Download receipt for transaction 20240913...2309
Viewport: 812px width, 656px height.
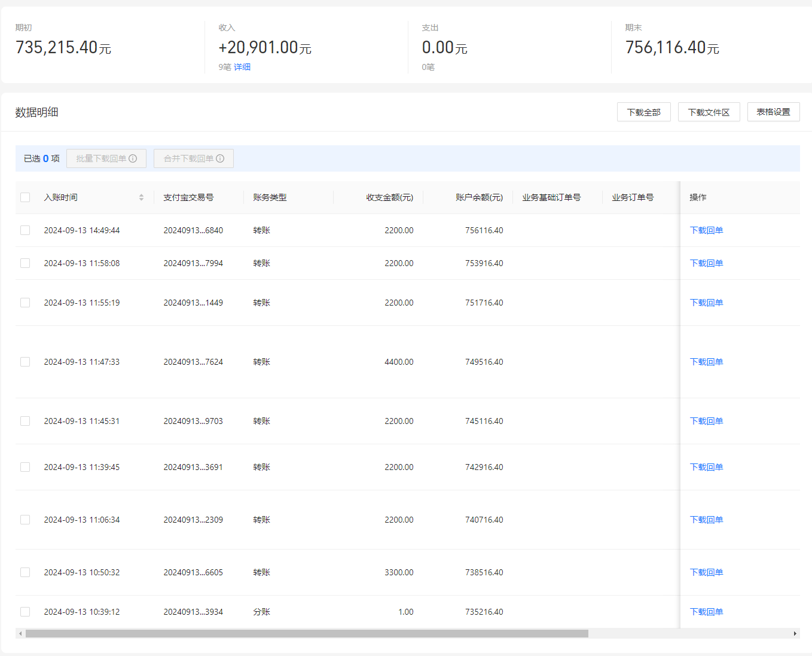coord(706,520)
